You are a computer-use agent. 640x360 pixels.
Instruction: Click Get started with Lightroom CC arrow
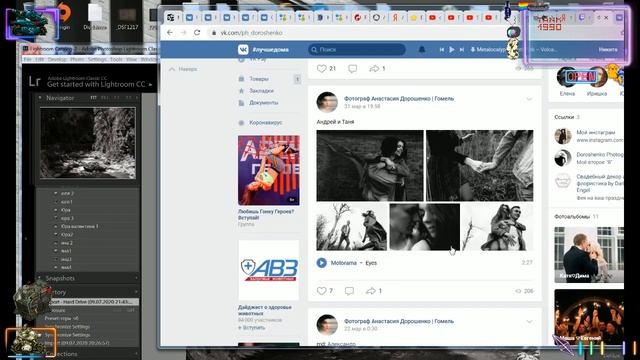pyautogui.click(x=151, y=84)
